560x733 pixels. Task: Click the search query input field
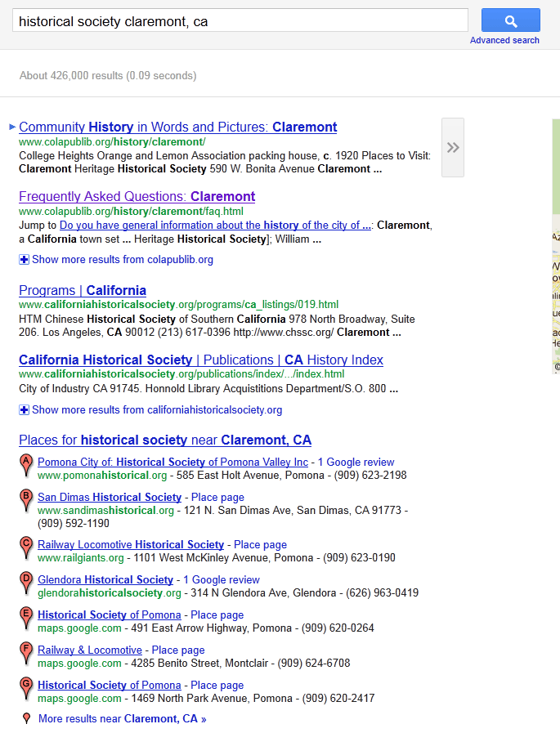point(240,21)
